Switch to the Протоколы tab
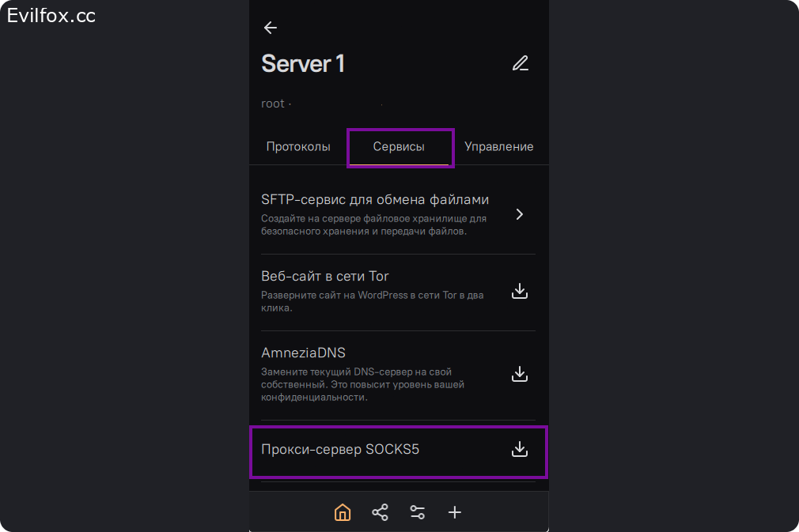799x532 pixels. tap(298, 147)
